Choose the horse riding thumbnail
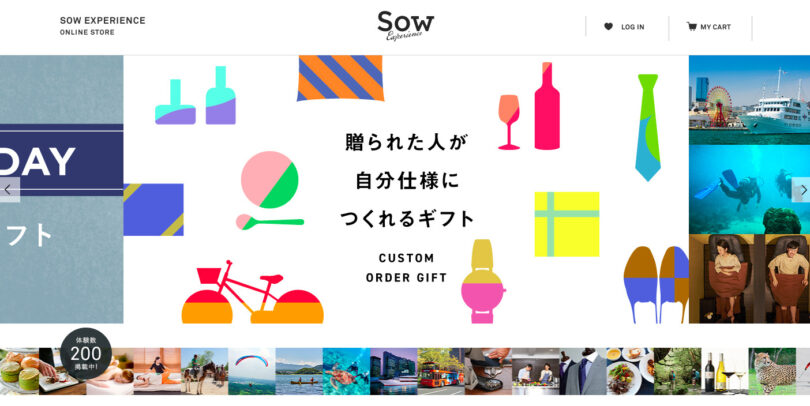 (x=205, y=371)
